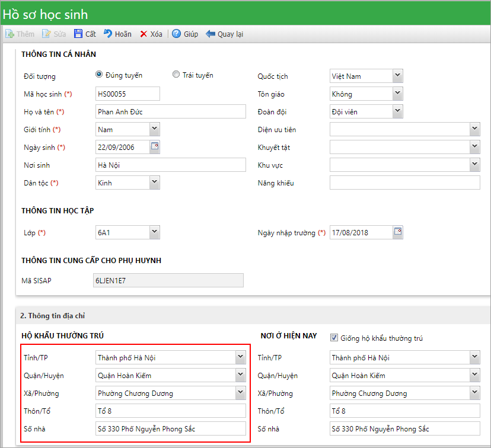
Task: Expand the Khu vực dropdown
Action: (x=475, y=165)
